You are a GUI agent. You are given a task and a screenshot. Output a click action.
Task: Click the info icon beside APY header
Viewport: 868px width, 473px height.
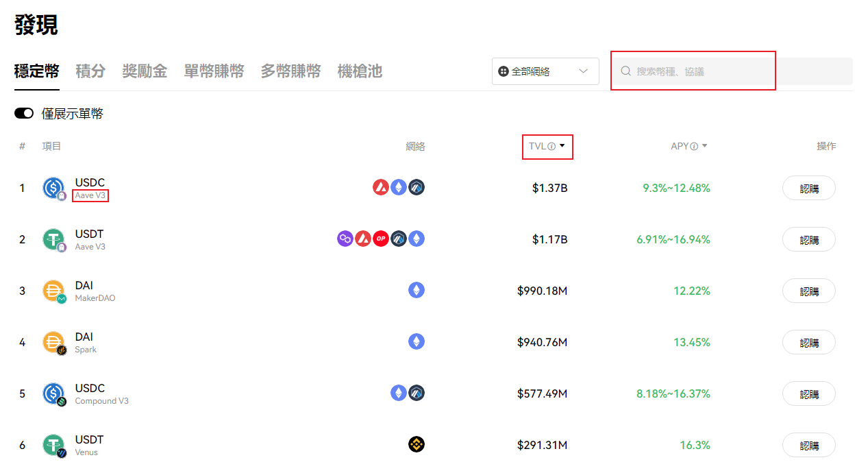tap(694, 146)
